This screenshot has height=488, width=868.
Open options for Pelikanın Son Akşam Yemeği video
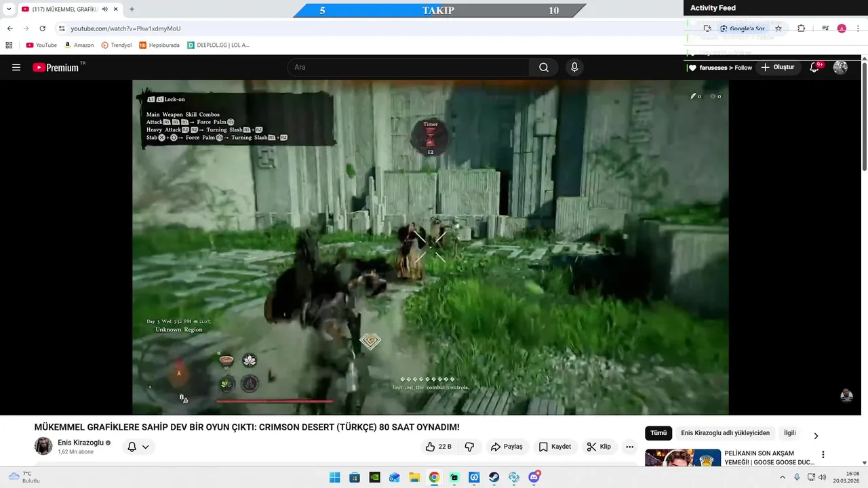823,455
